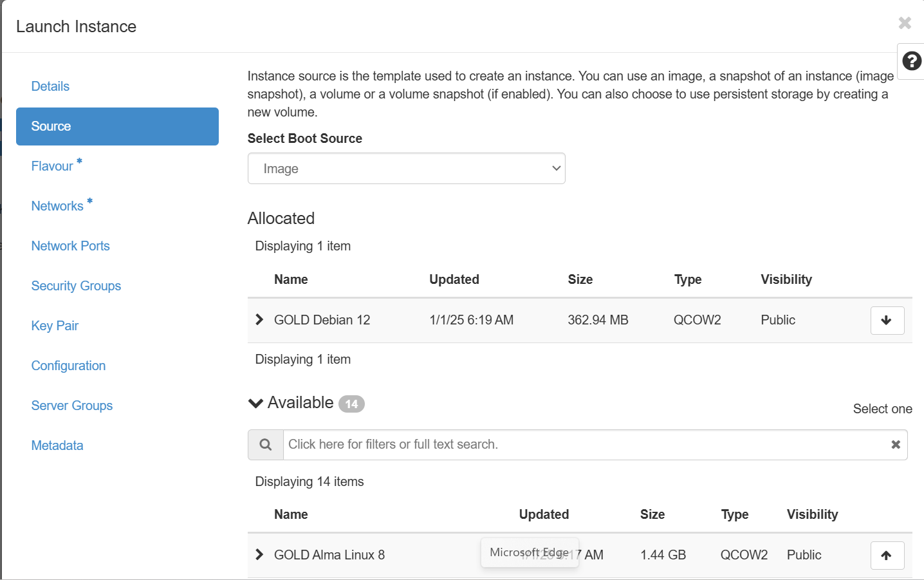This screenshot has width=924, height=580.
Task: Click the help question mark icon
Action: click(911, 61)
